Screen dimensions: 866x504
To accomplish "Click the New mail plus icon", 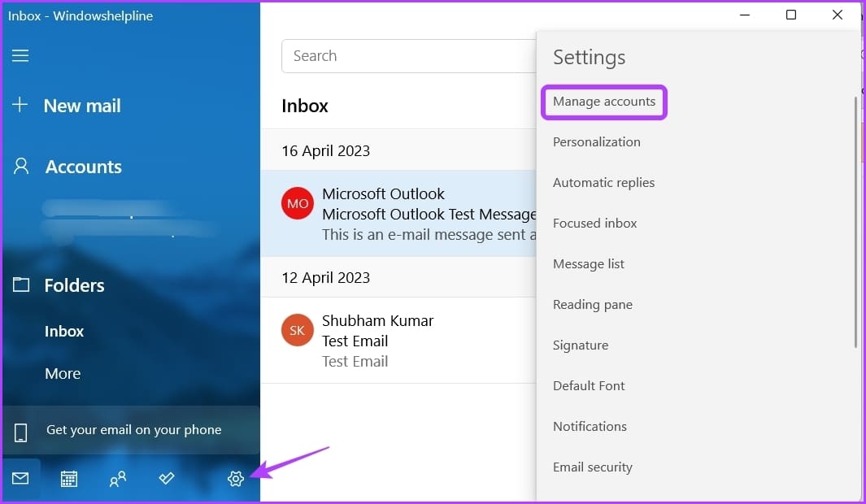I will 20,104.
